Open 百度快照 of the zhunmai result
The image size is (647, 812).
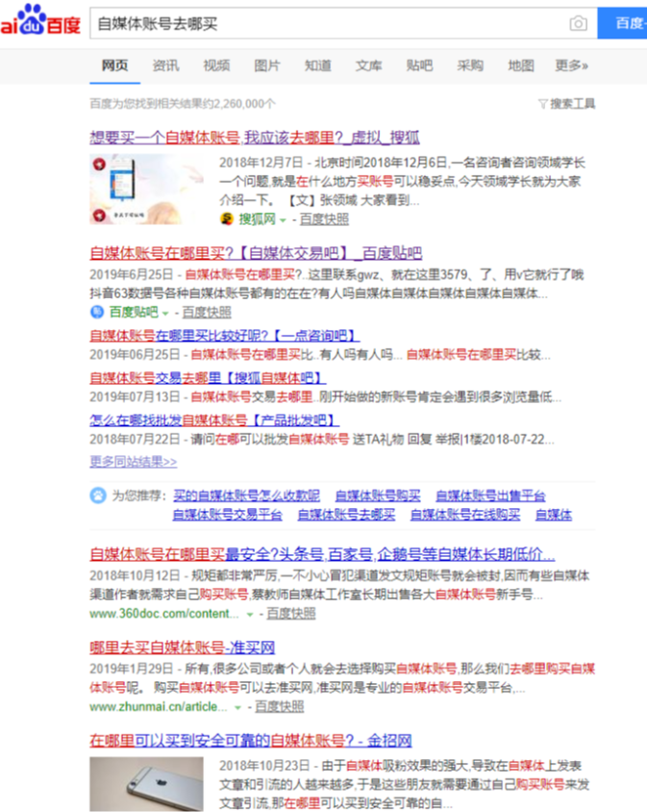click(x=279, y=707)
